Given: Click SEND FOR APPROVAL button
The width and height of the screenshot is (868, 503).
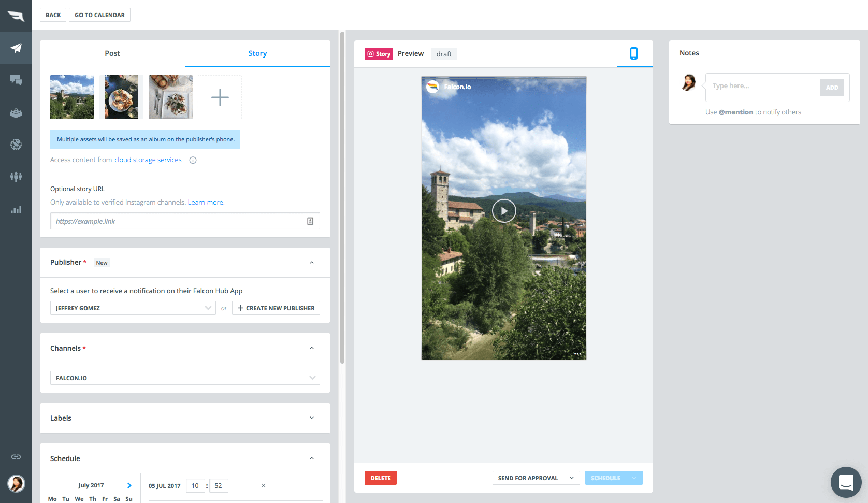Looking at the screenshot, I should click(528, 478).
